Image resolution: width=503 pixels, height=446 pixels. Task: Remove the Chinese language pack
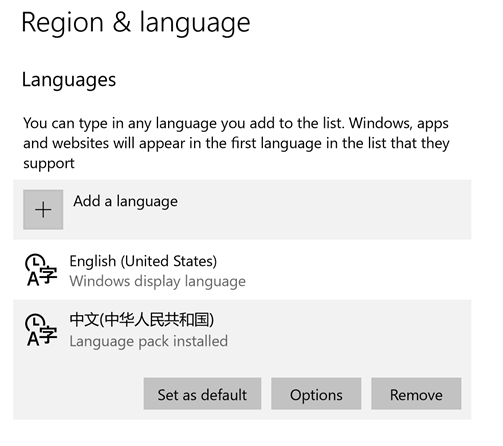click(x=416, y=394)
